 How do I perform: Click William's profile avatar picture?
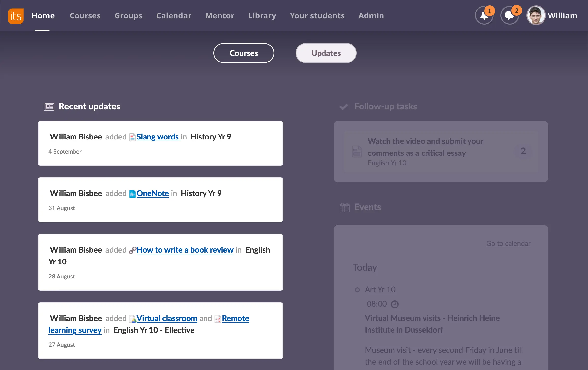(x=536, y=16)
